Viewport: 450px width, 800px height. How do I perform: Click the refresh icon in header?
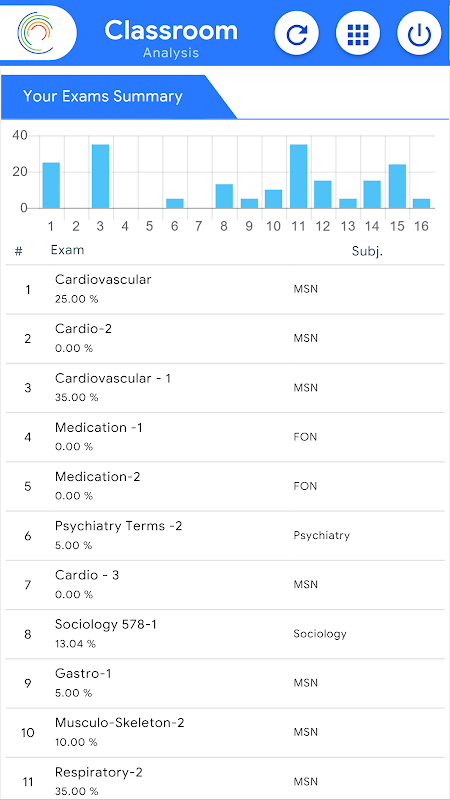click(296, 33)
